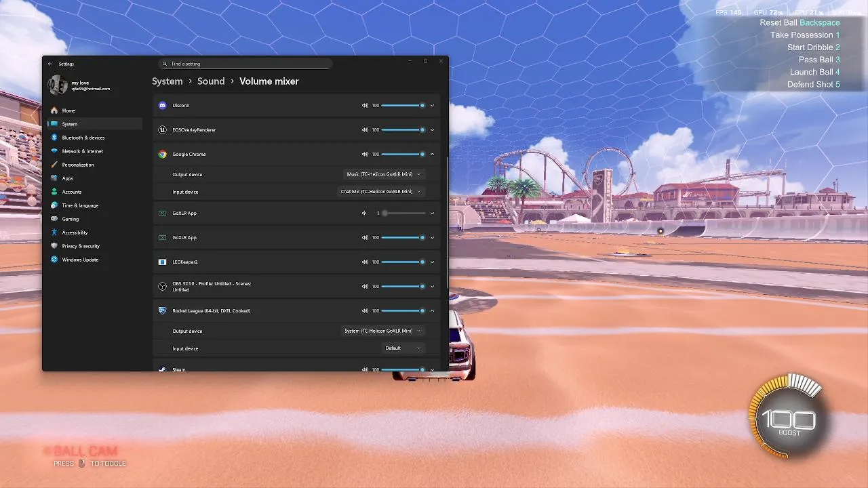The width and height of the screenshot is (868, 488).
Task: Click the slider of GoXLR App at volume 1
Action: [403, 213]
